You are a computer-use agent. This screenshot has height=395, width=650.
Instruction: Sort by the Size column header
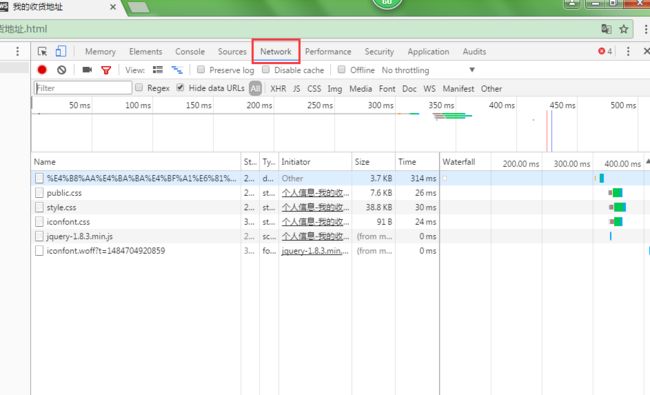coord(373,162)
